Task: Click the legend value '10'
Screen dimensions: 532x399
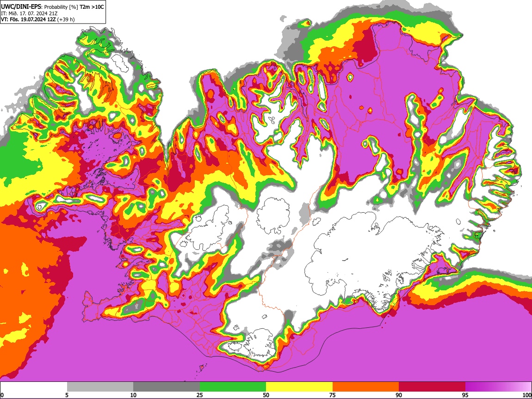Action: 133,395
